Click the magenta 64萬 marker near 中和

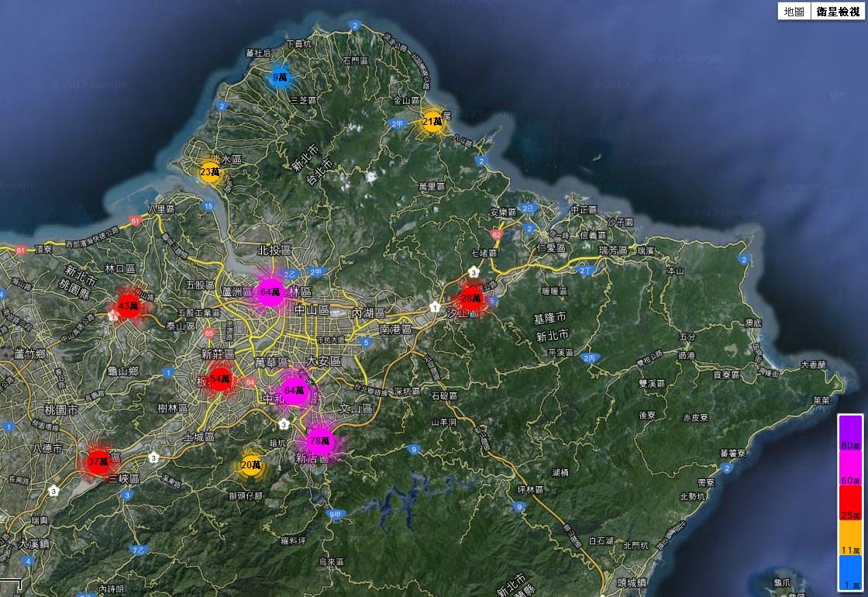pyautogui.click(x=294, y=391)
